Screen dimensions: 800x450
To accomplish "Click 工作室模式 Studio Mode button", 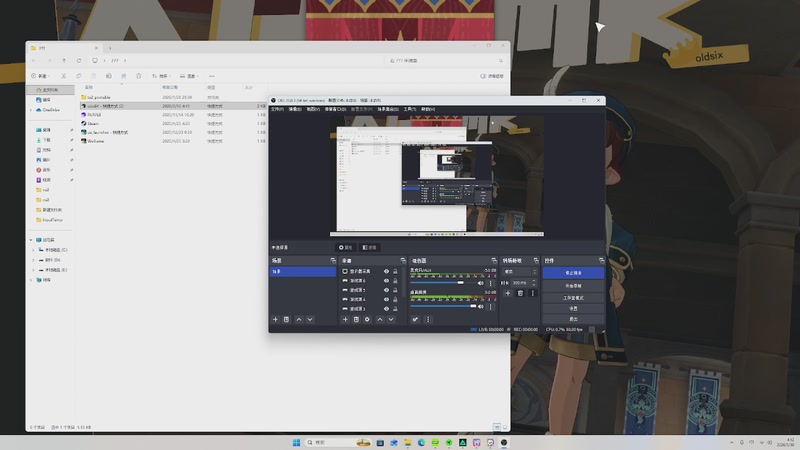I will coord(573,297).
